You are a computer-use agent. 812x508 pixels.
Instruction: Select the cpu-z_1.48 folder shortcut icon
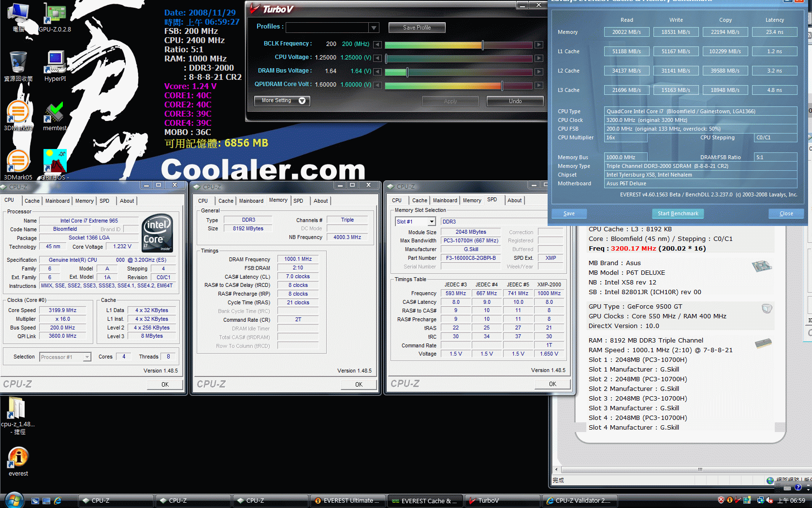click(18, 415)
